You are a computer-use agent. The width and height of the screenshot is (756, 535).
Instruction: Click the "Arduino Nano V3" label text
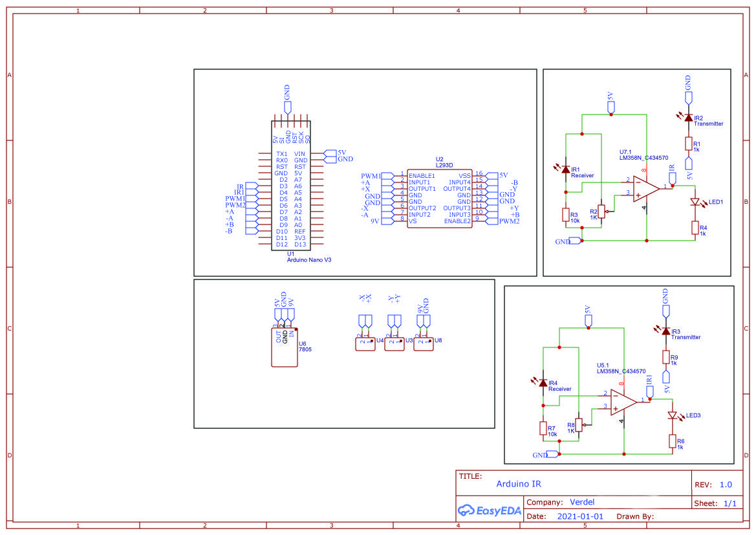coord(309,260)
